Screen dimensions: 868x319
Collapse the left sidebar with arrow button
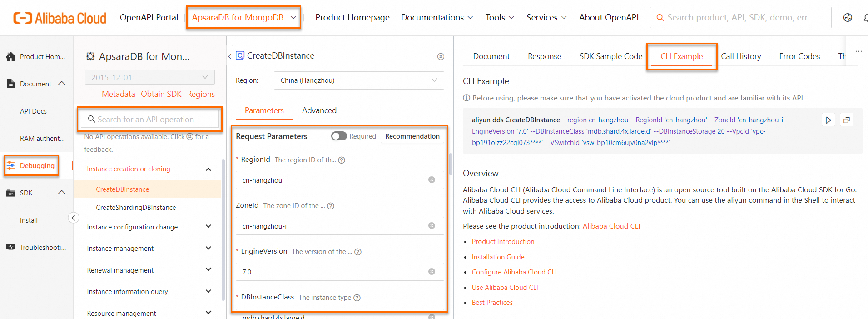74,218
